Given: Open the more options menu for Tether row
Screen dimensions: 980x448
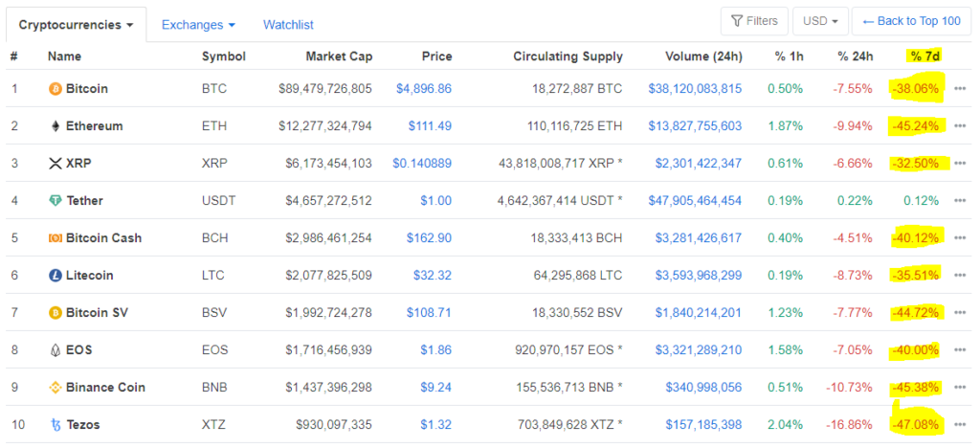Looking at the screenshot, I should (961, 201).
